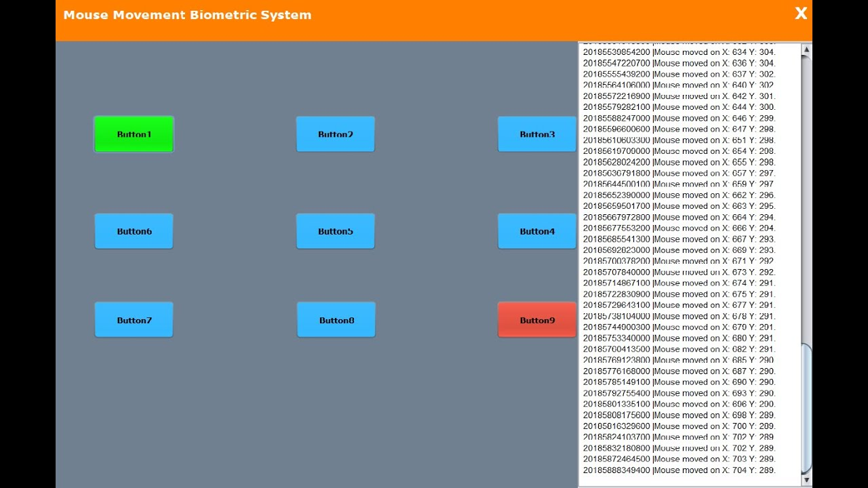Click Button6

coord(134,231)
